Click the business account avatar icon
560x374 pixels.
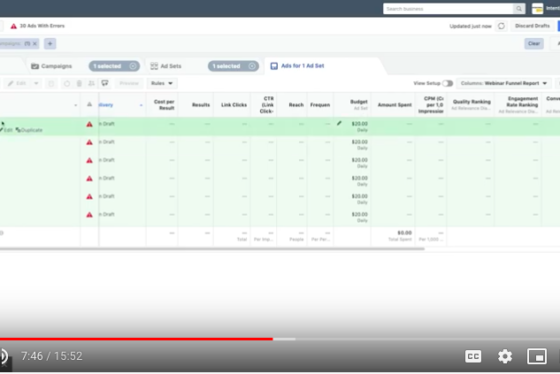[537, 9]
